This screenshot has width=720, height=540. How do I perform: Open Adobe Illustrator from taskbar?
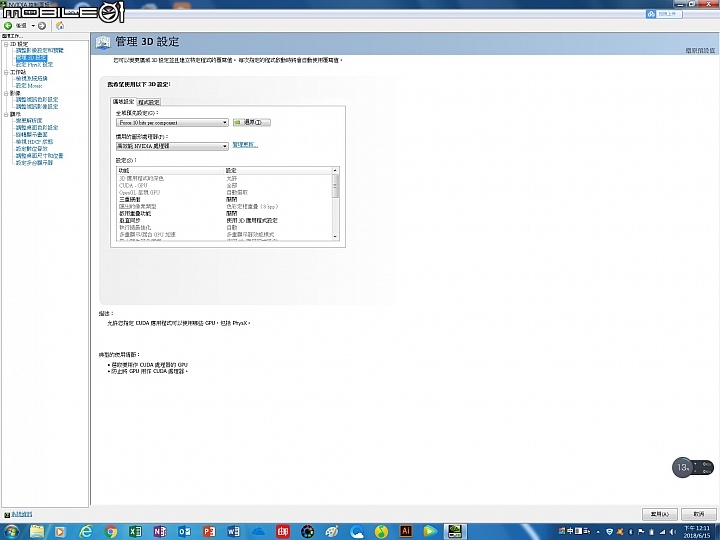405,531
